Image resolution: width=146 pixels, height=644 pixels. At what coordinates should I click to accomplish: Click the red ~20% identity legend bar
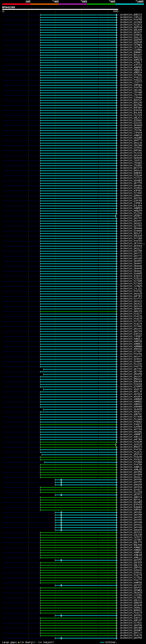(16, 4)
